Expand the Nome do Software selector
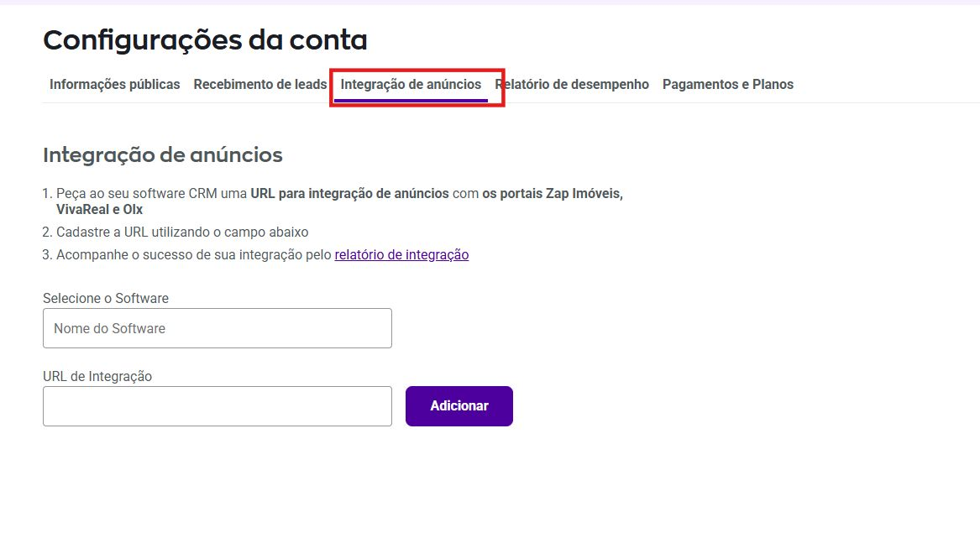 (x=217, y=328)
